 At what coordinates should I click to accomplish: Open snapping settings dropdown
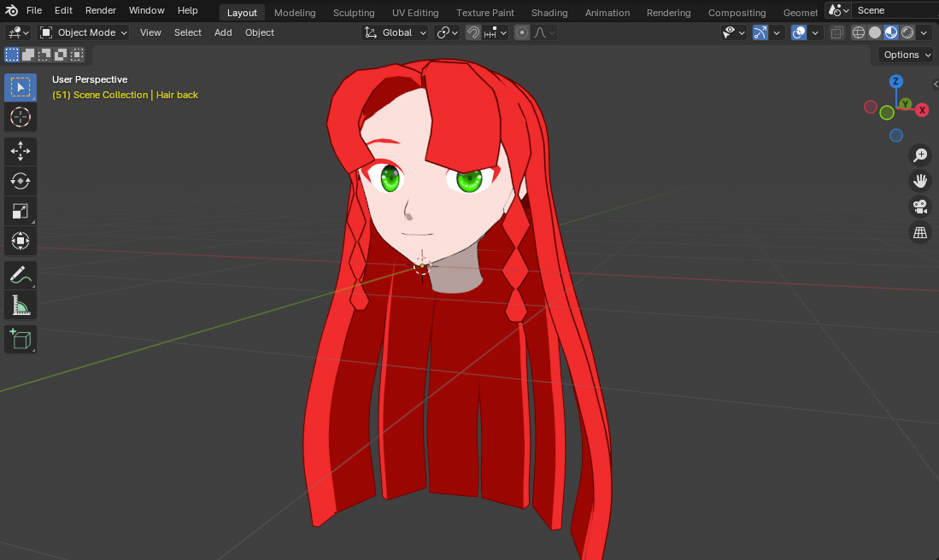coord(496,33)
